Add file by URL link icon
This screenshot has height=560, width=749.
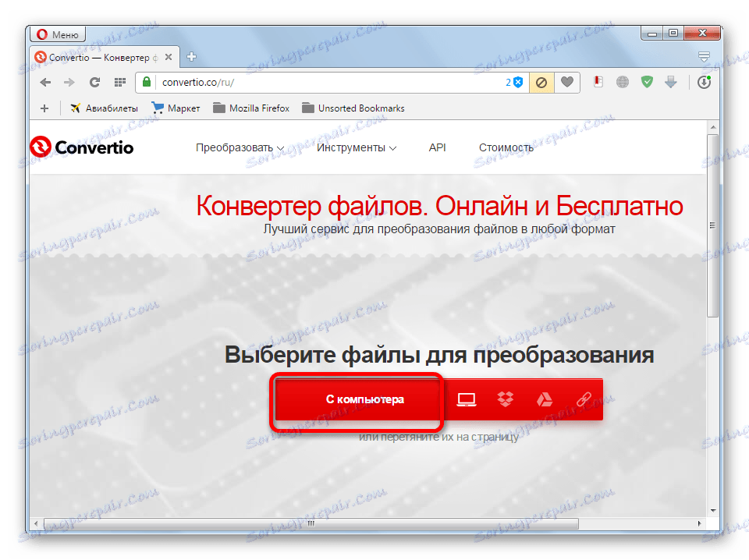[584, 399]
